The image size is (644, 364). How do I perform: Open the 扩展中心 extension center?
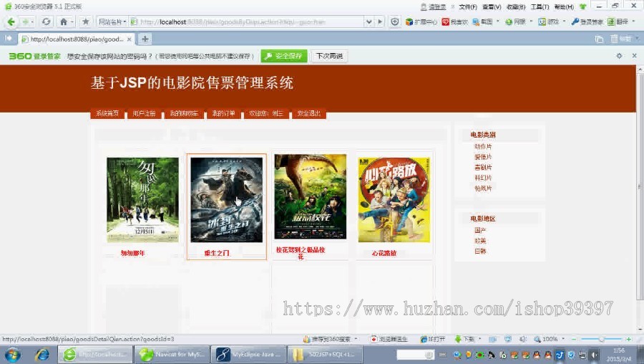(x=421, y=21)
